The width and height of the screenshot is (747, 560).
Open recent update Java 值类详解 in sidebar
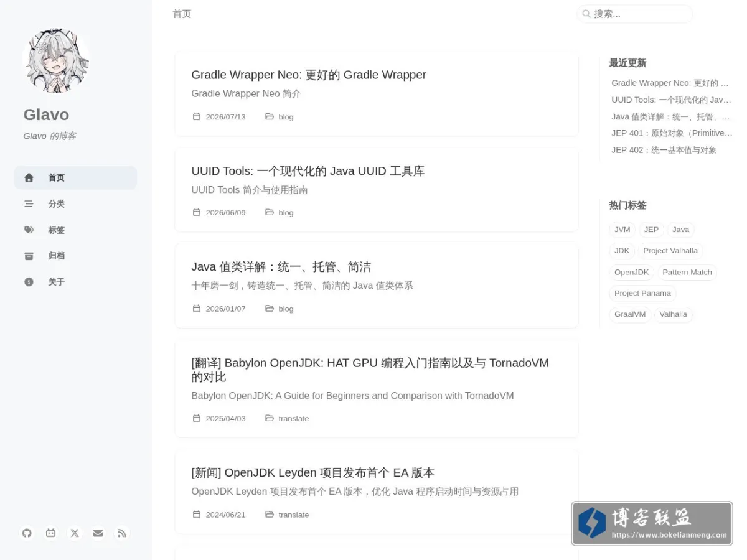point(671,116)
